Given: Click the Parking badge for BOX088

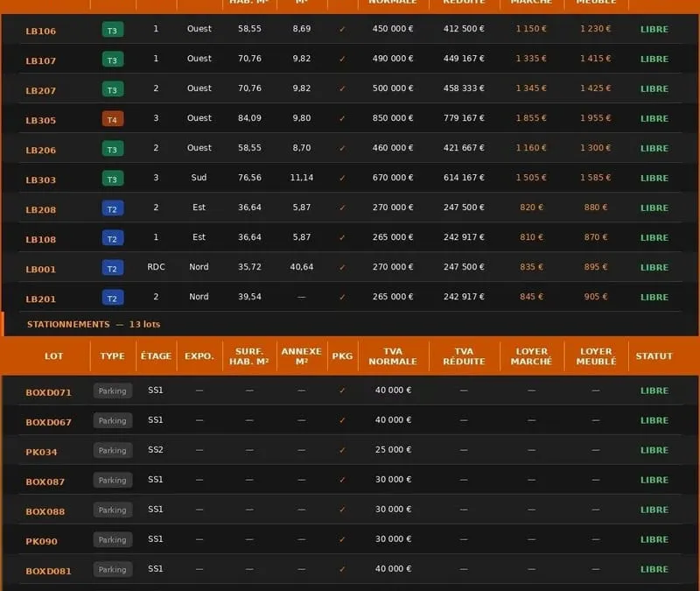Looking at the screenshot, I should tap(113, 510).
